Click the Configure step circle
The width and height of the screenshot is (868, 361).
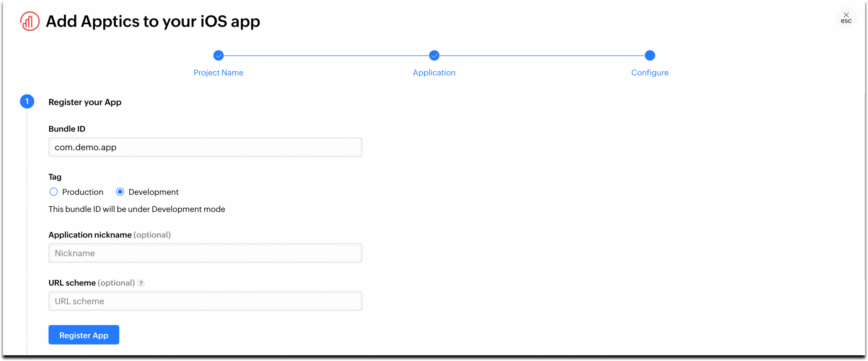(650, 56)
